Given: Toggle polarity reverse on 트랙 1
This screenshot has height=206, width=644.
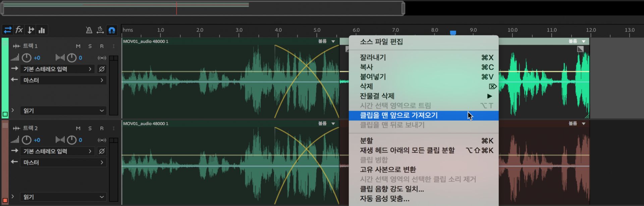Looking at the screenshot, I should tap(102, 69).
